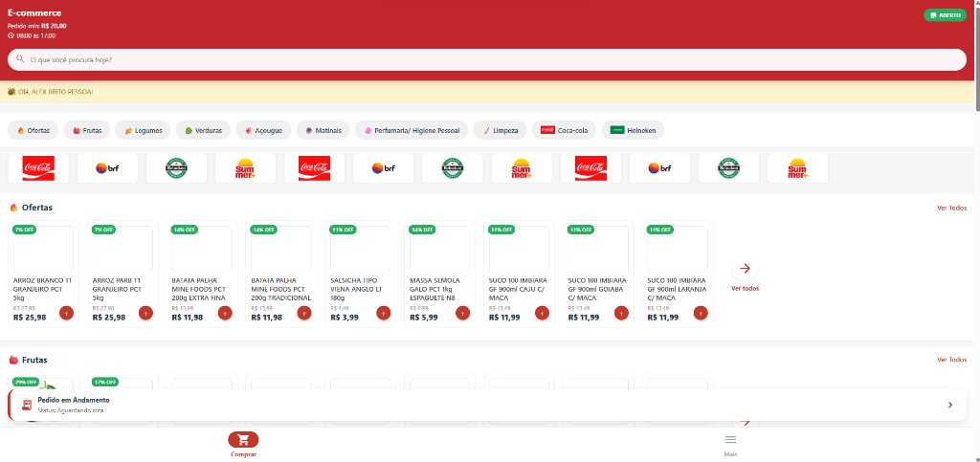
Task: Open the Mais hamburger menu
Action: 730,440
